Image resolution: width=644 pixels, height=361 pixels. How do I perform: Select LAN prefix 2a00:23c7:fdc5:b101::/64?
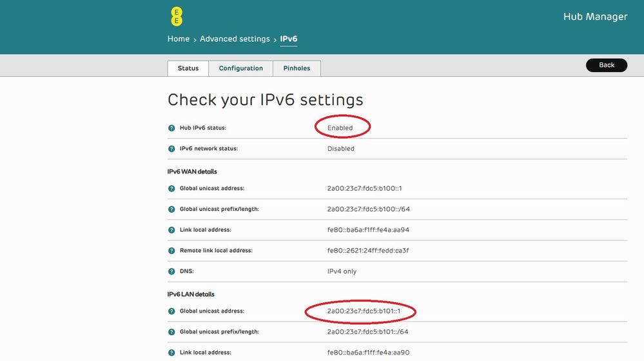pos(367,332)
